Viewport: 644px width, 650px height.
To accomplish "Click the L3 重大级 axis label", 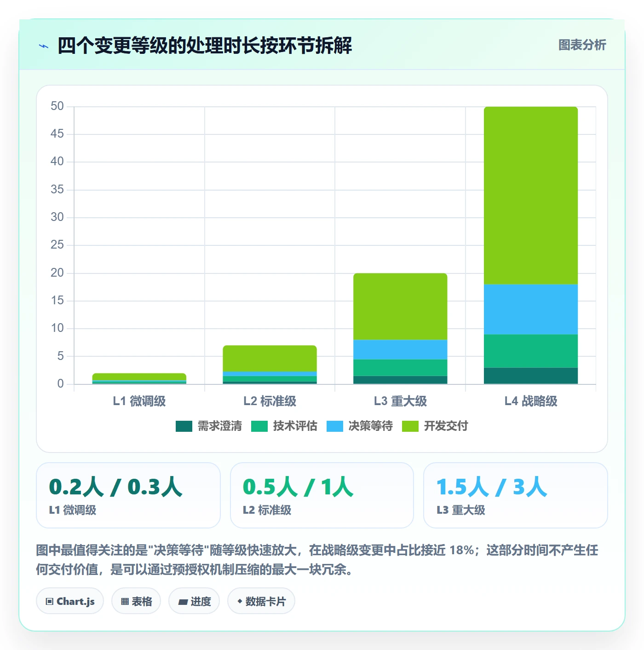I will coord(400,401).
